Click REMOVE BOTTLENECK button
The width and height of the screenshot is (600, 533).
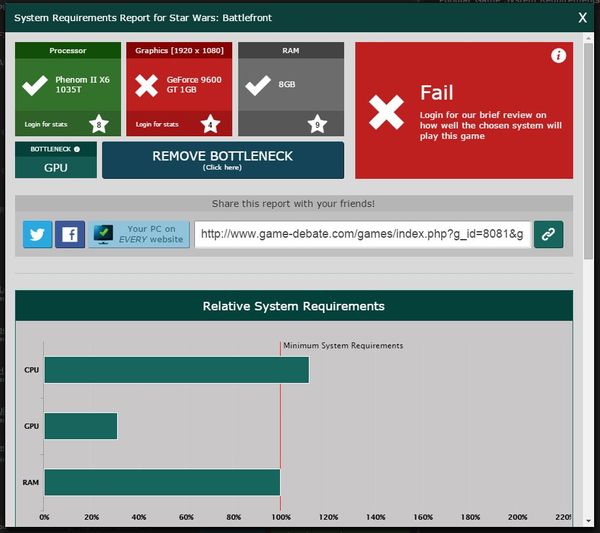[x=223, y=160]
